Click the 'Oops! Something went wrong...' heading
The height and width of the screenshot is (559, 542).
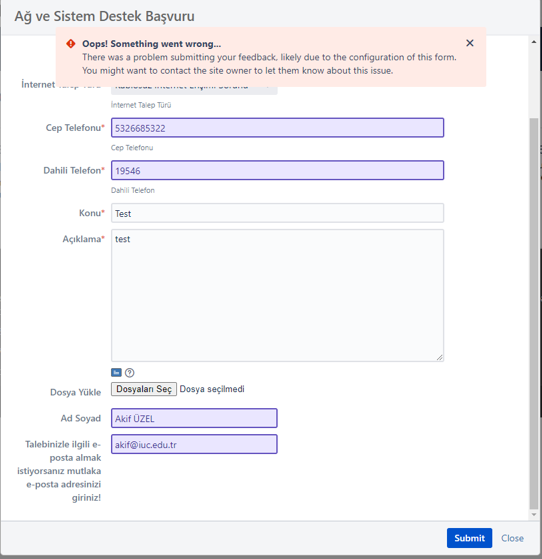pos(152,44)
